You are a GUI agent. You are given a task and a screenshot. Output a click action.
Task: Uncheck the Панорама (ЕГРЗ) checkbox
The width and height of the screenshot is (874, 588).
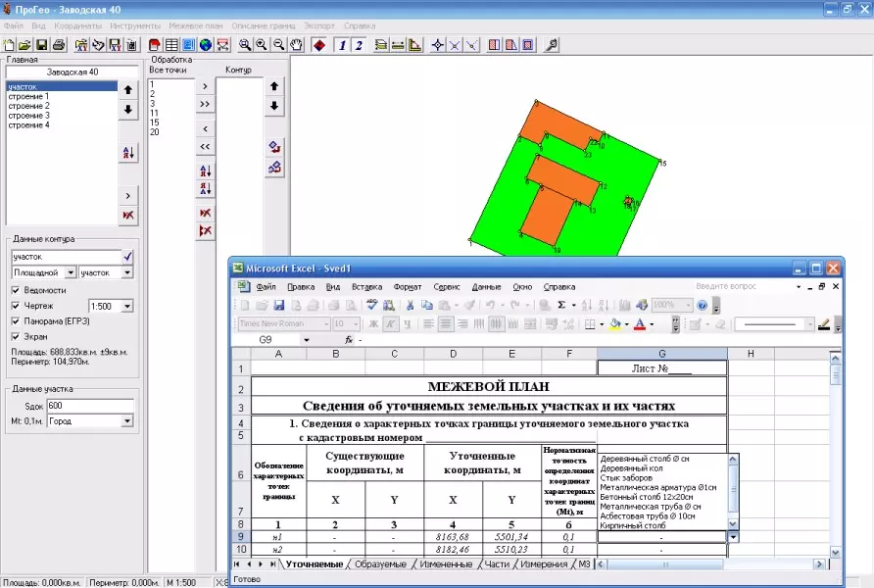(16, 321)
